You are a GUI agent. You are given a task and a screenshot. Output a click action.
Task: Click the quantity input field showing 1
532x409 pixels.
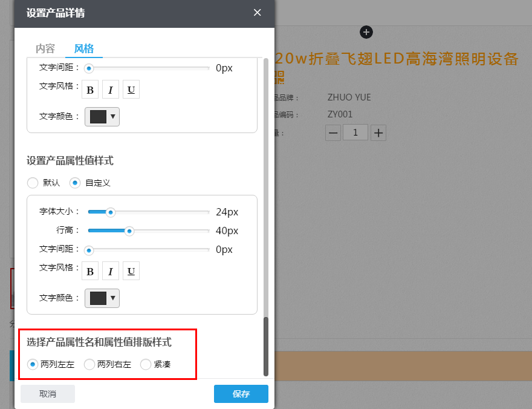[355, 133]
